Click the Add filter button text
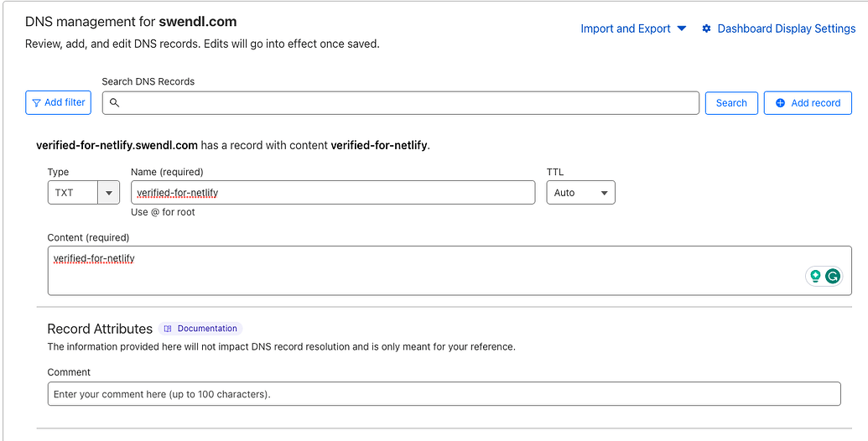This screenshot has width=868, height=441. coord(65,102)
